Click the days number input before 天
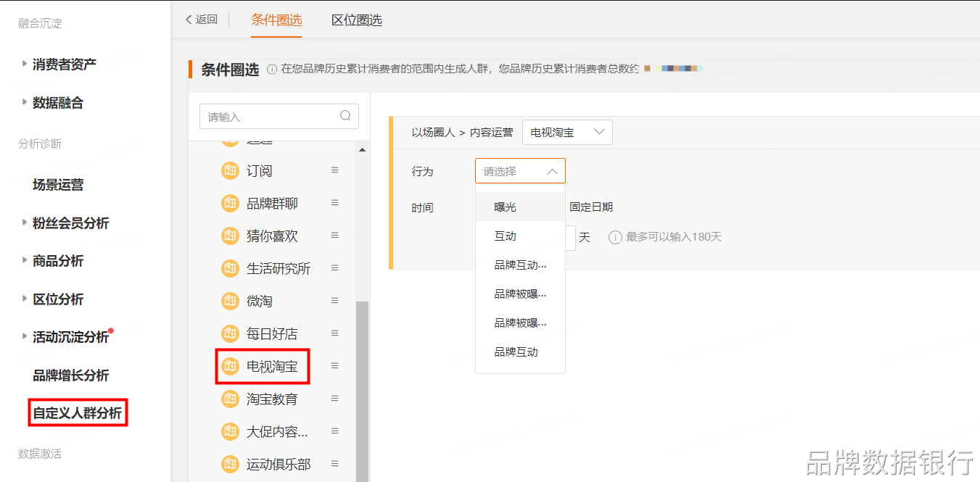Image resolution: width=980 pixels, height=482 pixels. pos(570,238)
